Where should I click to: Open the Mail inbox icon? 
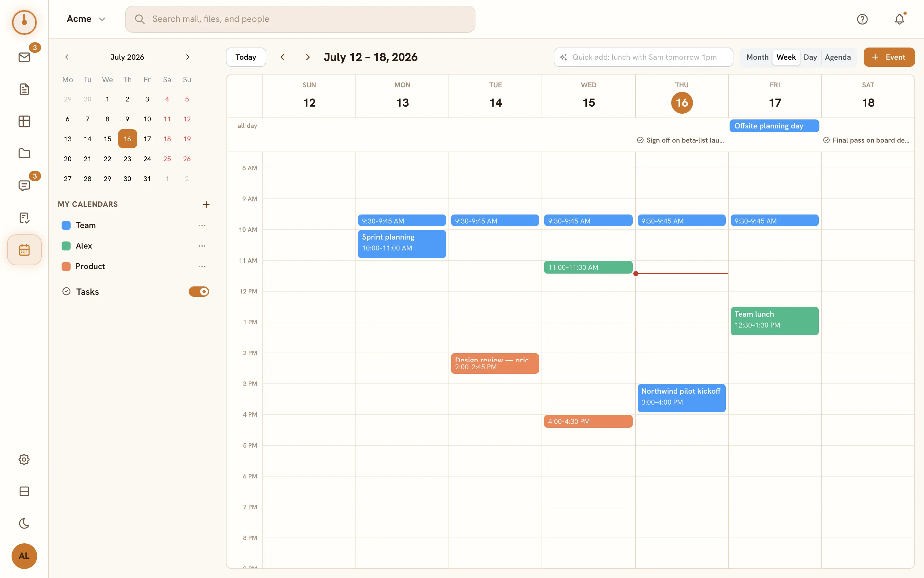pos(24,57)
